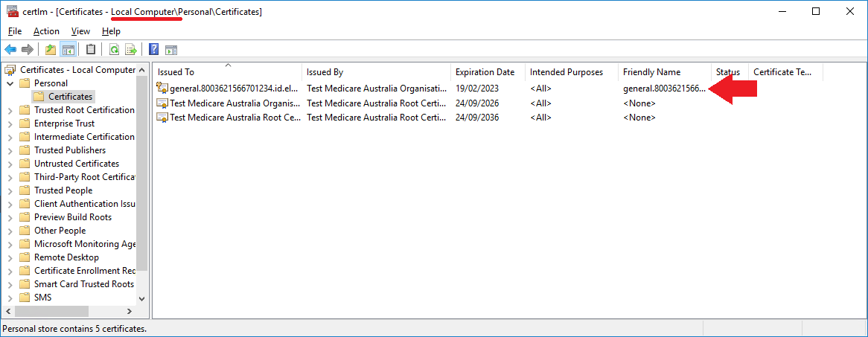The image size is (868, 337).
Task: Open the Action menu
Action: pyautogui.click(x=46, y=31)
